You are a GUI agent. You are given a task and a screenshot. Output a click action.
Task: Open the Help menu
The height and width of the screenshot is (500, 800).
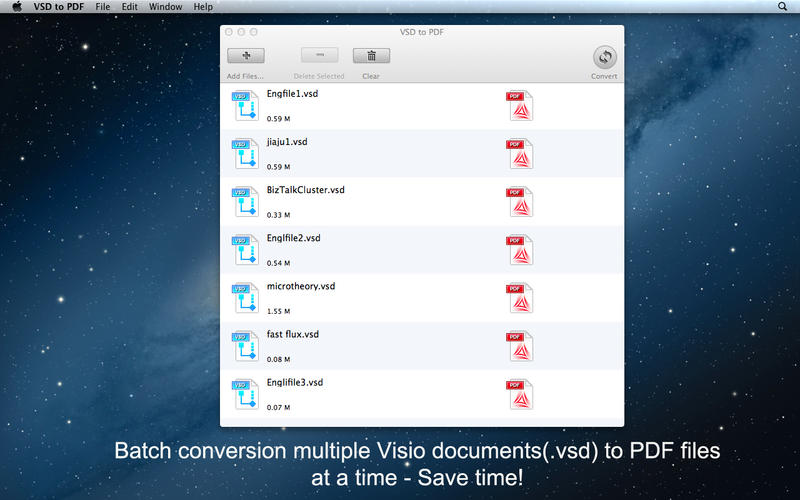[203, 7]
